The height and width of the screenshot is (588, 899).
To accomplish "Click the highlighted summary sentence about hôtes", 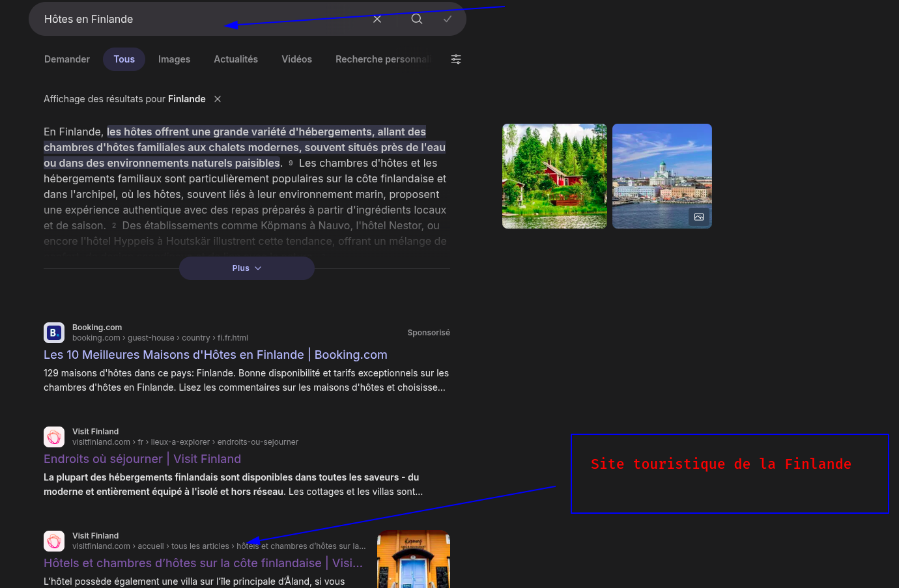I will tap(244, 147).
